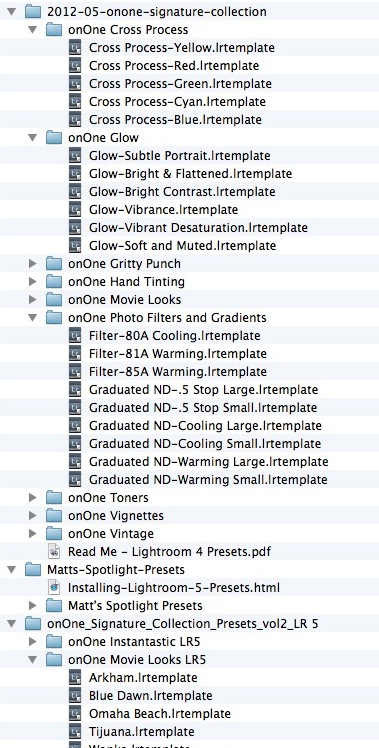This screenshot has width=379, height=748.
Task: Select Glow-Soft and Muted.lrtemplate file
Action: pyautogui.click(x=182, y=246)
